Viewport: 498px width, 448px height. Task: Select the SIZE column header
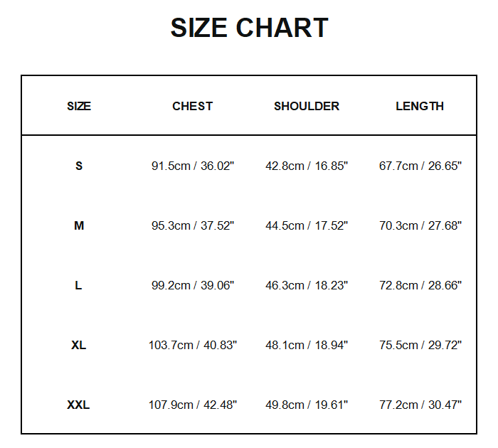[79, 106]
